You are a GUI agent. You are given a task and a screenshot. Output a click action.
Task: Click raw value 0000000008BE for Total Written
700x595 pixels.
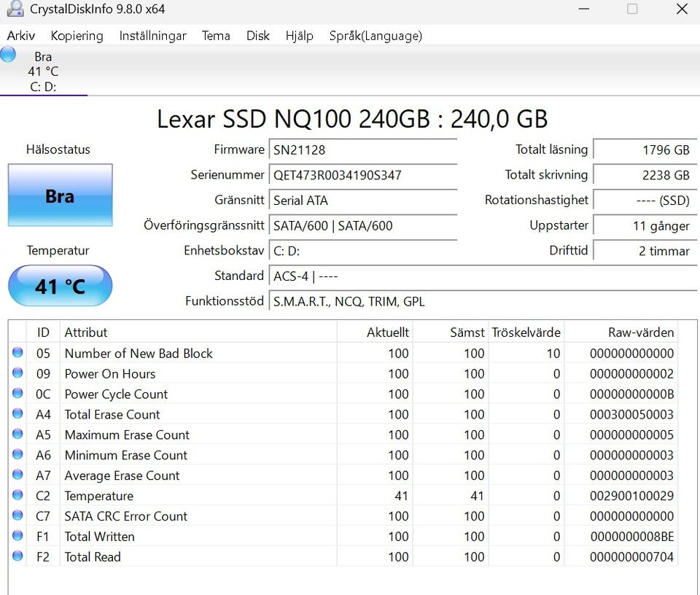(x=631, y=537)
